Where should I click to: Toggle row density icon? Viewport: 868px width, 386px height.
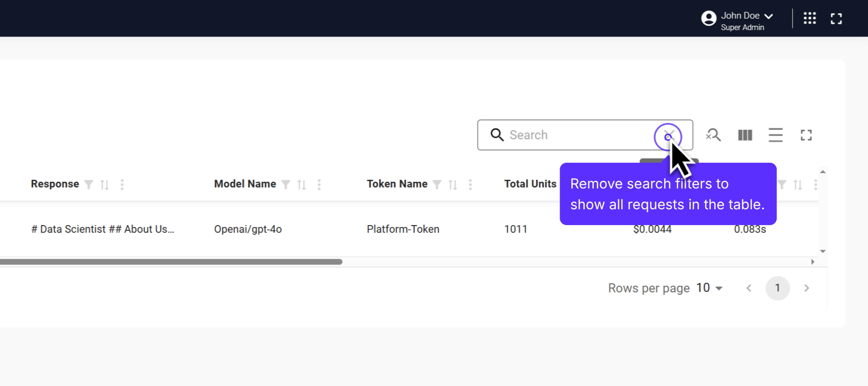click(x=775, y=135)
